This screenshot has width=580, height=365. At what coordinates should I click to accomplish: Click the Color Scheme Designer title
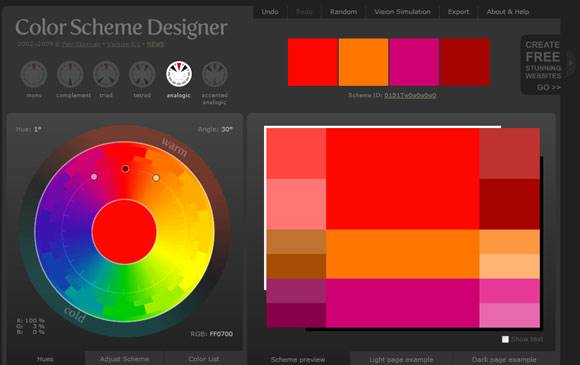[x=121, y=28]
